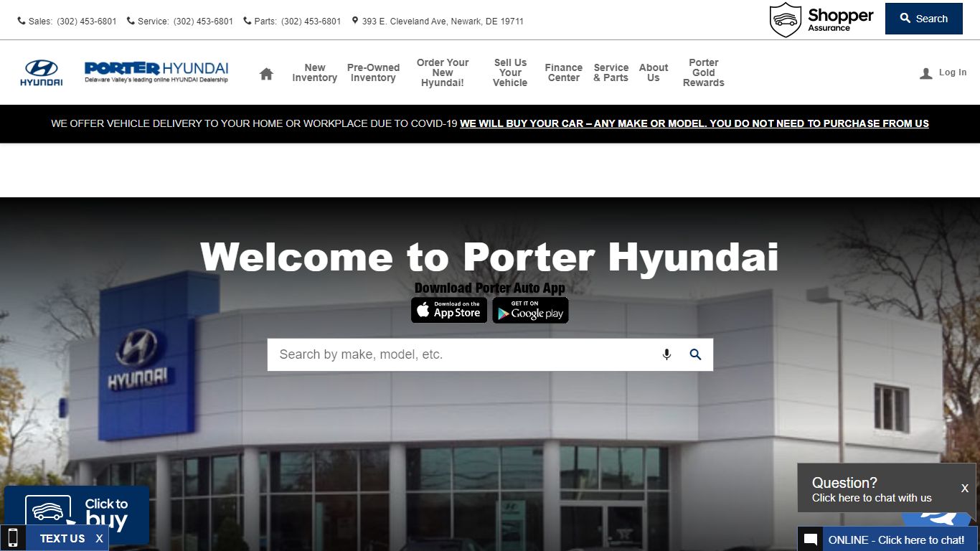Click the phone icon beside TEXT US
980x551 pixels.
coord(12,538)
